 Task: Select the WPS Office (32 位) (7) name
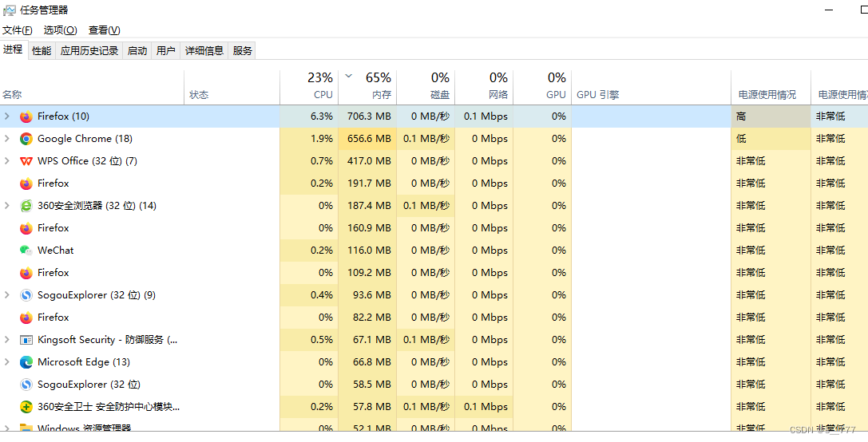(x=88, y=161)
